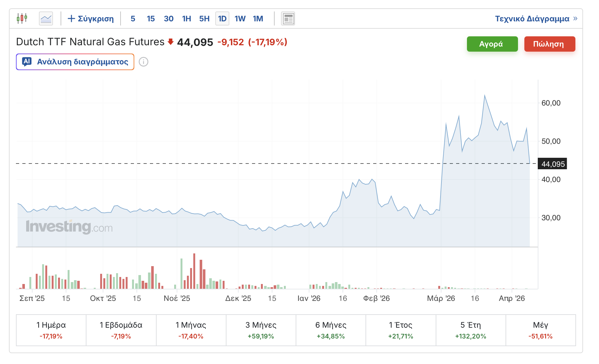The width and height of the screenshot is (599, 364).
Task: Click the AI badge icon
Action: (x=27, y=62)
